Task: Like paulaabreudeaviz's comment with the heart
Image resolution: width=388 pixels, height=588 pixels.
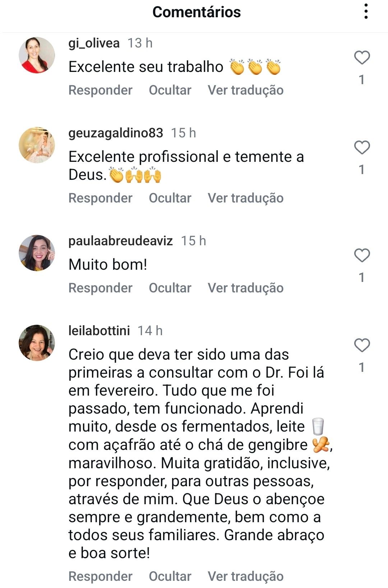Action: click(x=362, y=256)
